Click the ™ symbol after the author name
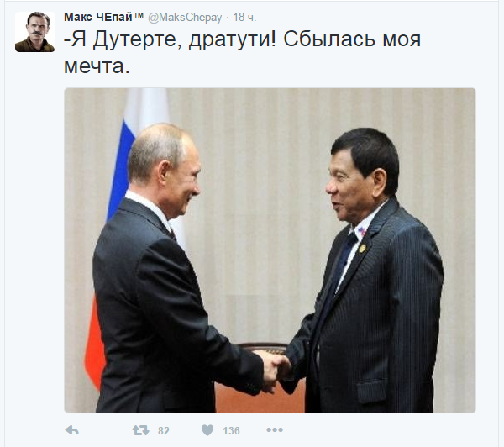The width and height of the screenshot is (504, 447). [139, 15]
